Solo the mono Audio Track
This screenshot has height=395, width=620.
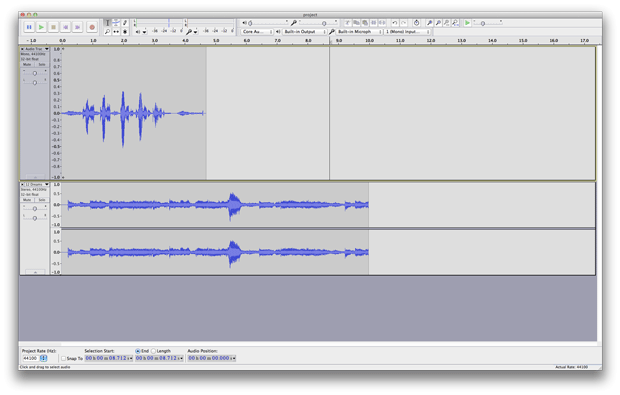tap(42, 64)
